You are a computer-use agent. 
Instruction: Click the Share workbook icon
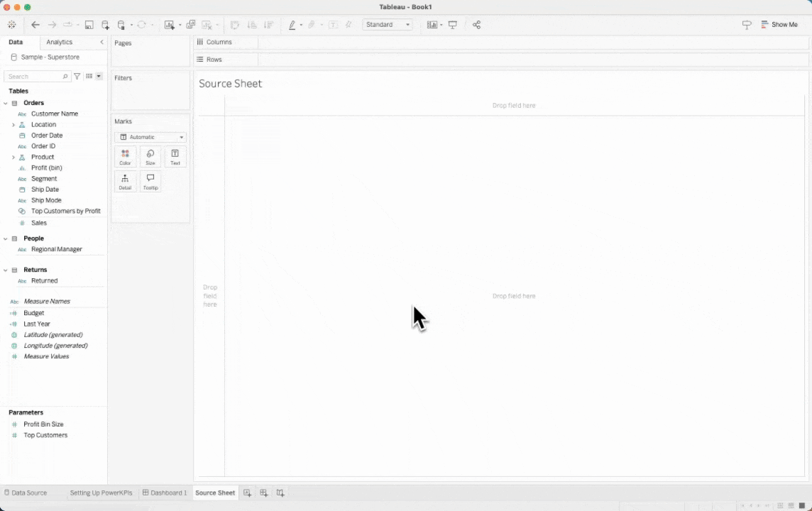click(x=476, y=24)
